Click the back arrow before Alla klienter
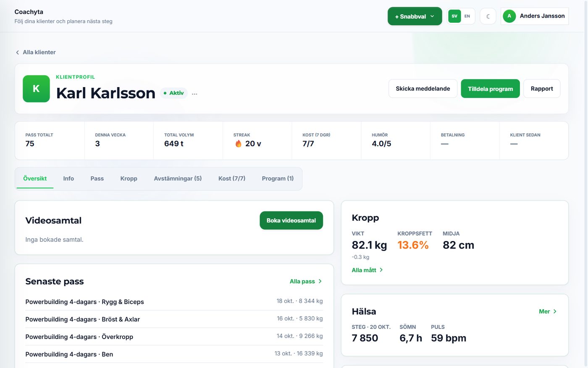Screen dimensions: 588x368 [17, 53]
